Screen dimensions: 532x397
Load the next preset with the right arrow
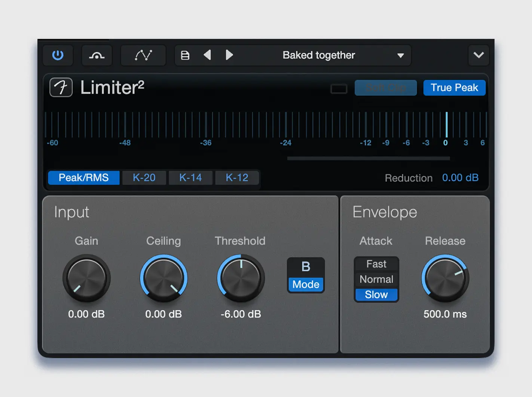pos(229,55)
